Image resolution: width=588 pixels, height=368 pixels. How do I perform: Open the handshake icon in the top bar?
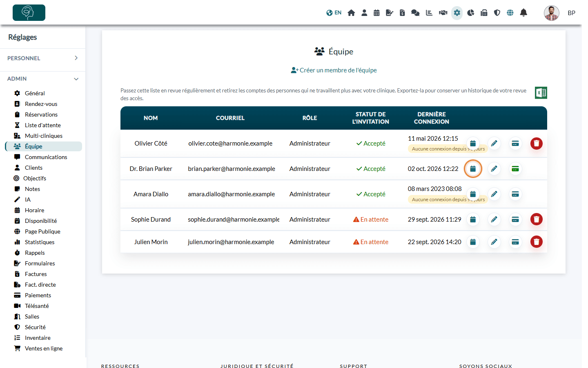click(x=443, y=13)
